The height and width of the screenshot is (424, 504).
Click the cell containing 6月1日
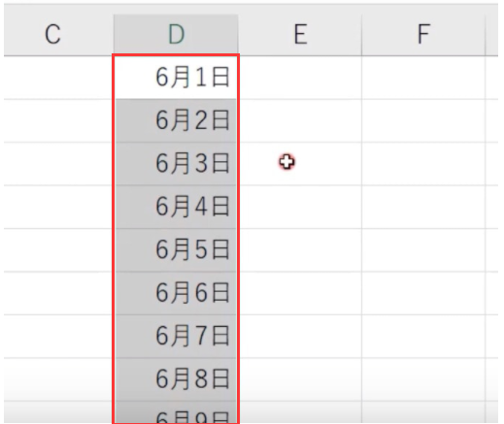[176, 78]
